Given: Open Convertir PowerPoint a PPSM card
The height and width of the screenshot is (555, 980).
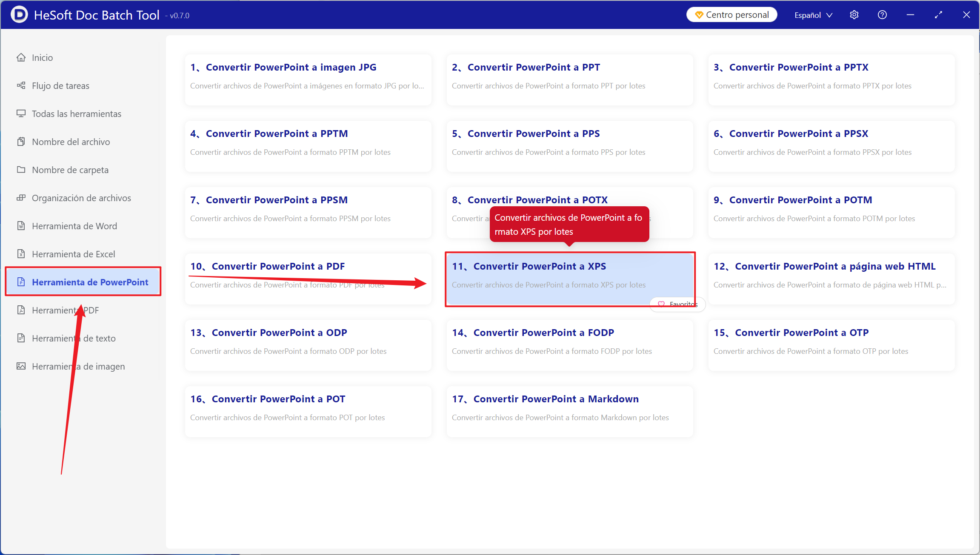Looking at the screenshot, I should click(308, 212).
